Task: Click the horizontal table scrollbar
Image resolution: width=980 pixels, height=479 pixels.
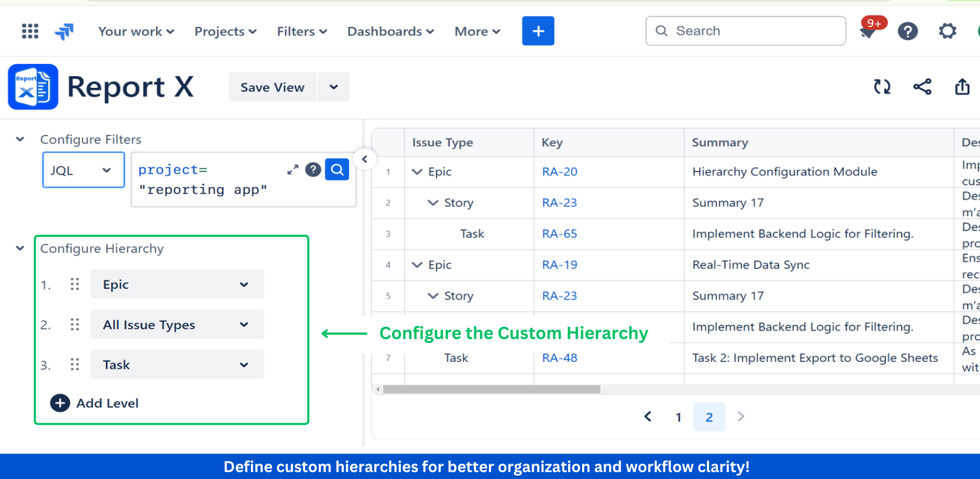Action: (x=492, y=389)
